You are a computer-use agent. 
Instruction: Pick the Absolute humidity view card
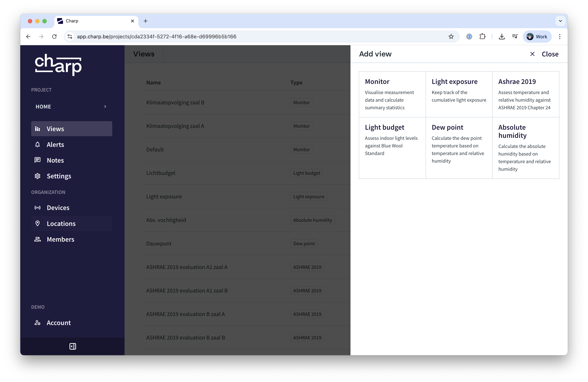(526, 148)
